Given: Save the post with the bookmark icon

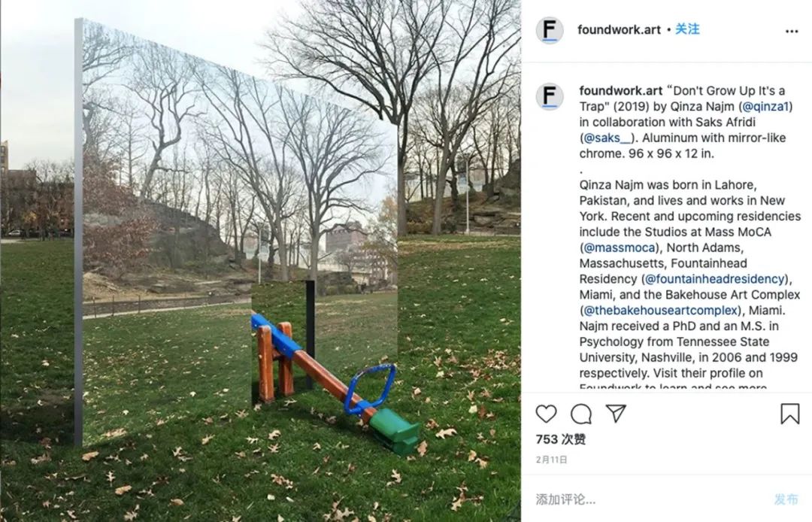Looking at the screenshot, I should click(789, 414).
